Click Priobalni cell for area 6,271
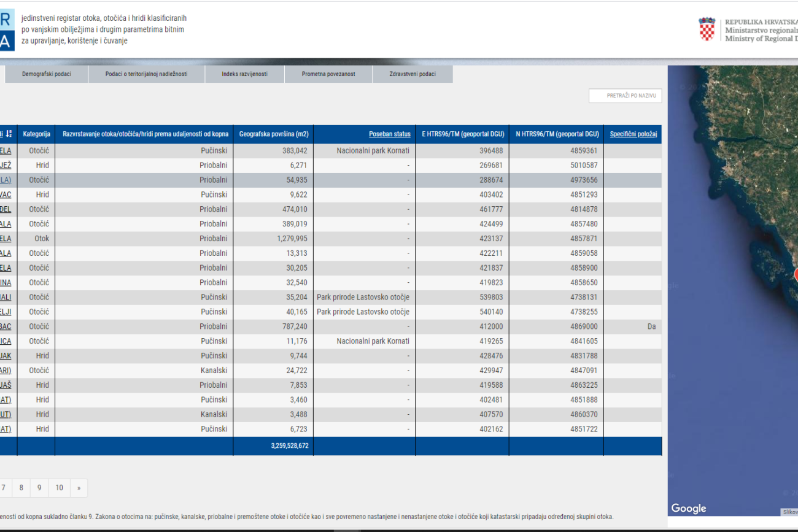The height and width of the screenshot is (532, 798). coord(213,165)
